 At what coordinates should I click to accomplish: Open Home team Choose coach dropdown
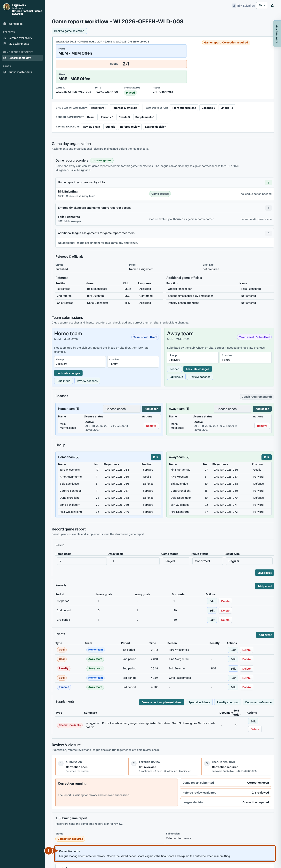[x=121, y=409]
